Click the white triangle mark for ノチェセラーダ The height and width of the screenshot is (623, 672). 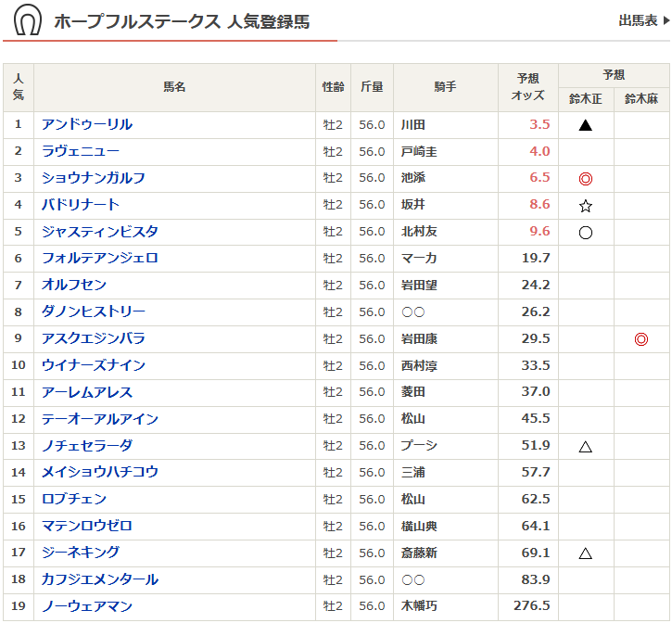click(x=585, y=447)
